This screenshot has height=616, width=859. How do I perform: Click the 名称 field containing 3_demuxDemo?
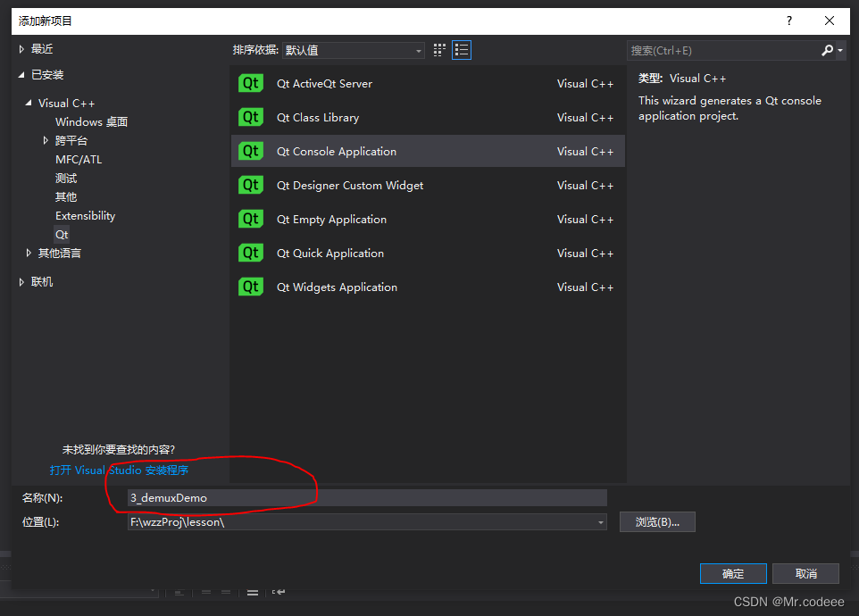(x=367, y=498)
